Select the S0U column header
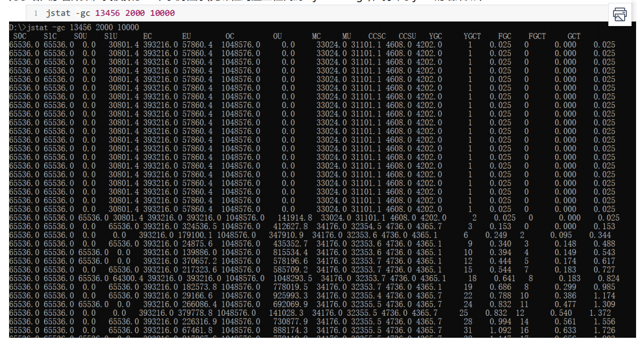The width and height of the screenshot is (644, 344). pyautogui.click(x=80, y=36)
